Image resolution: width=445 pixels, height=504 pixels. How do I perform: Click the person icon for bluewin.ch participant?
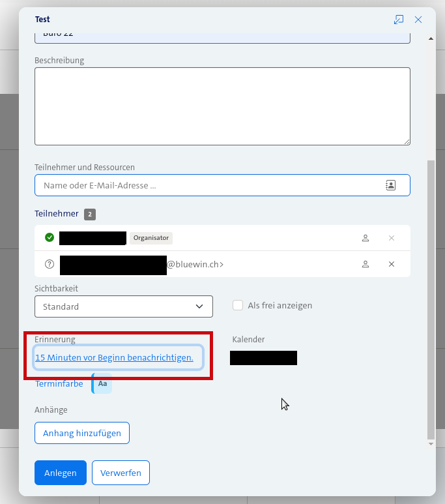[x=366, y=264]
